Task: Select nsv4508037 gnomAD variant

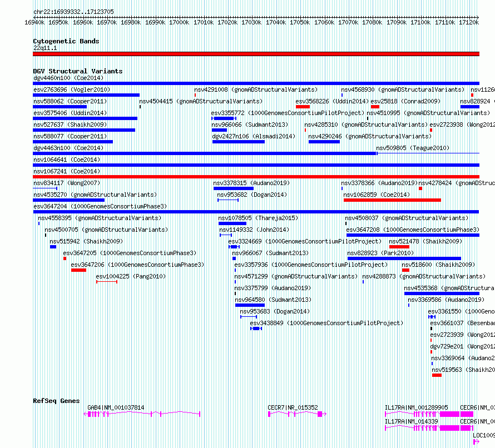Action: [x=407, y=218]
